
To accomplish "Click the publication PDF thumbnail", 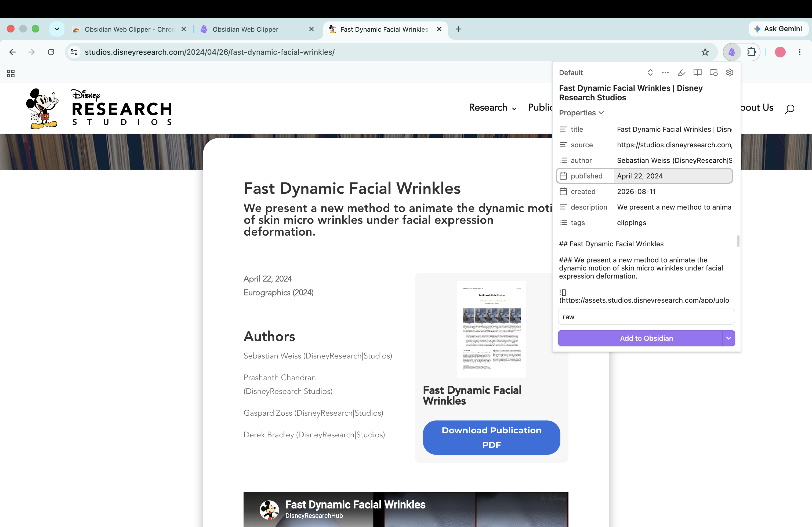I will (x=491, y=329).
